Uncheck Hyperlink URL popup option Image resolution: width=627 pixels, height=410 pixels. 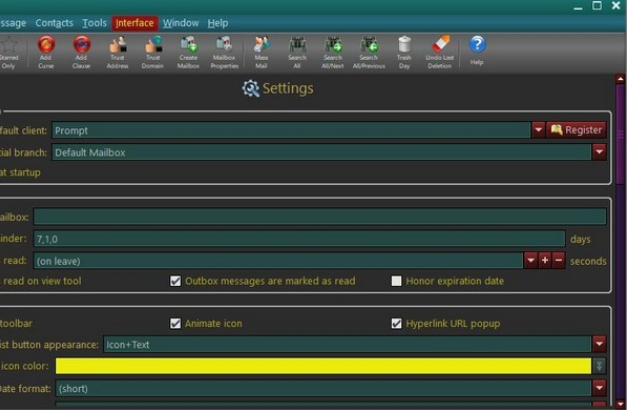pyautogui.click(x=397, y=323)
